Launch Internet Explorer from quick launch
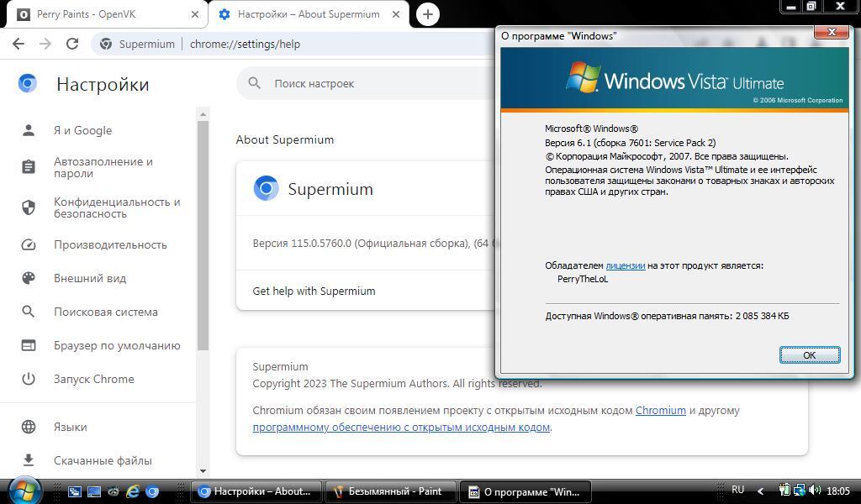 tap(132, 492)
